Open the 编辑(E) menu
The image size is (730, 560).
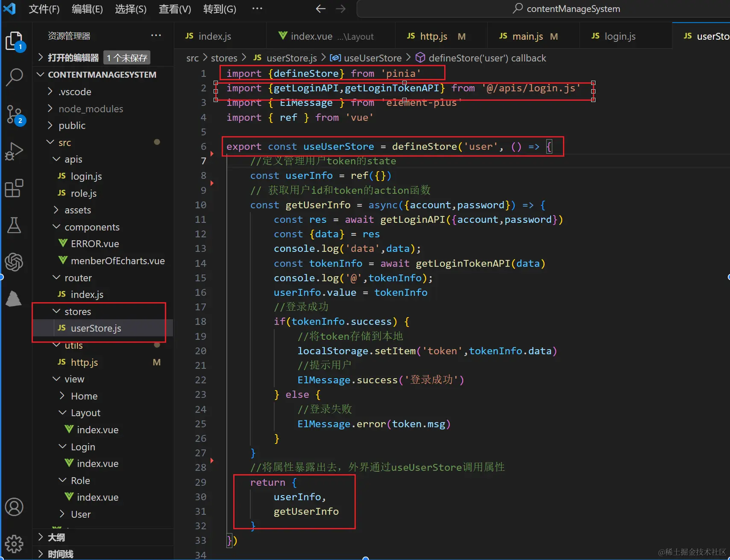[x=87, y=9]
